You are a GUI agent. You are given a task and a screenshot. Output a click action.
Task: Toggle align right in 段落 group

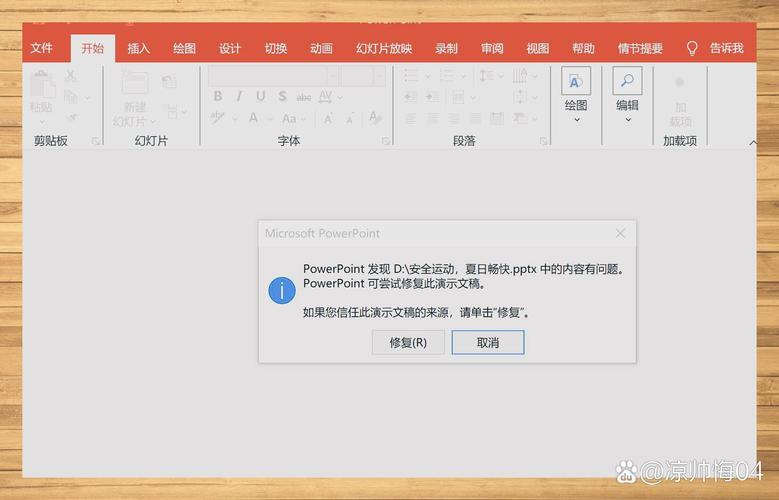454,119
